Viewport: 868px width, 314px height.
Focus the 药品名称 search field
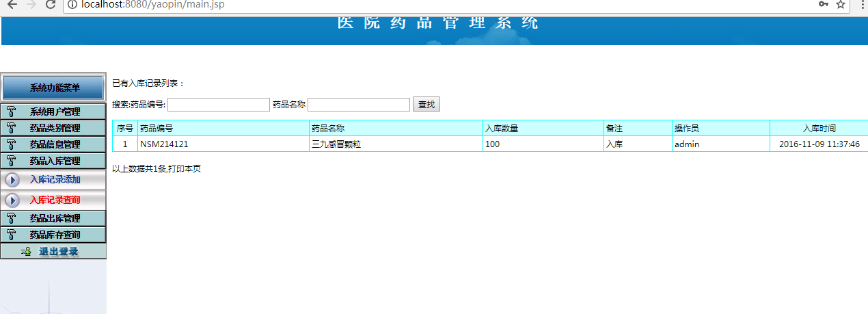pos(359,105)
